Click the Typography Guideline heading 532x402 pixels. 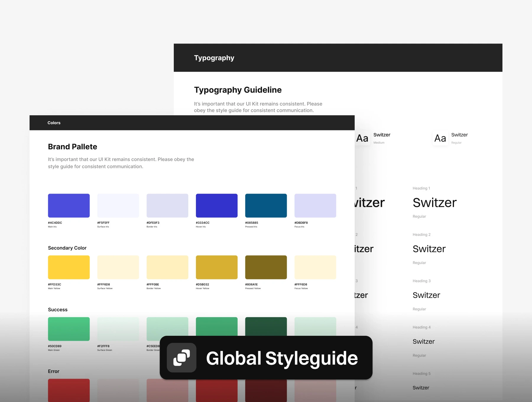238,90
